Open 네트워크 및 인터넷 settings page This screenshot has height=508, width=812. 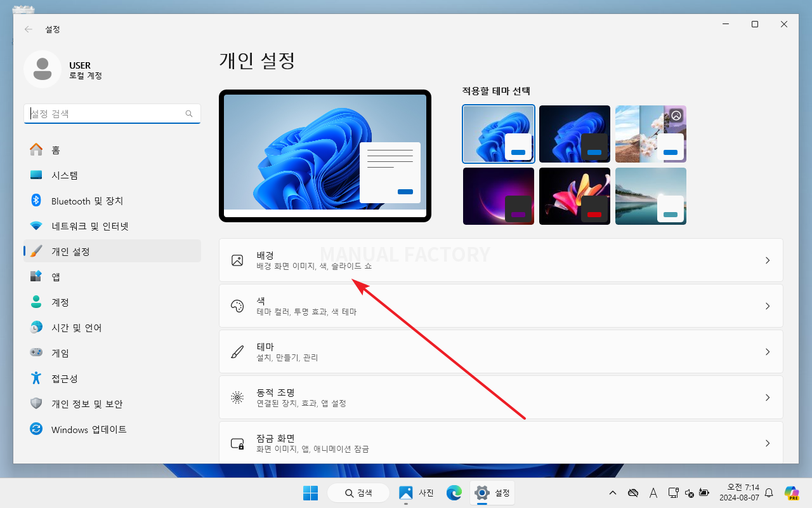[x=112, y=226]
